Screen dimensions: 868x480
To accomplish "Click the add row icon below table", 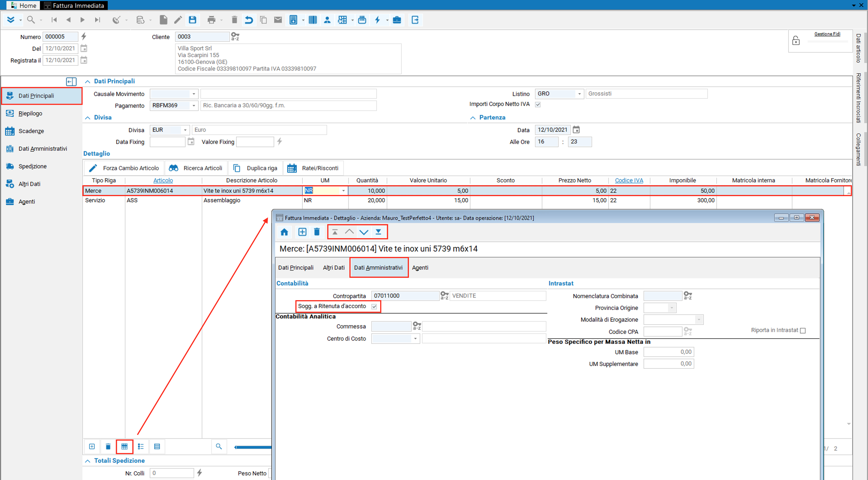I will coord(92,446).
